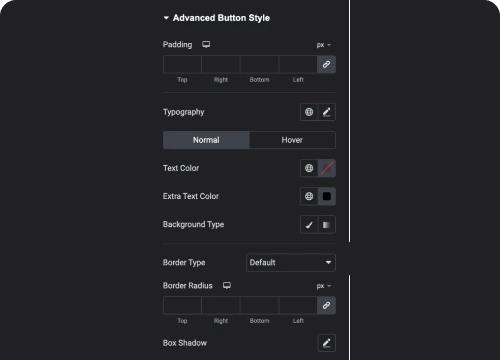Open the Border Radius px unit dropdown
The image size is (500, 360).
coord(324,286)
